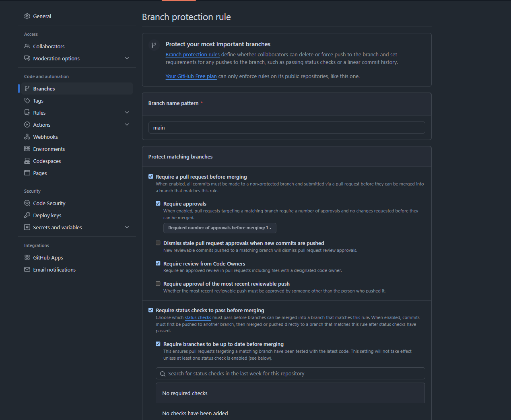Click the Branches git-branch icon in sidebar
Image resolution: width=511 pixels, height=420 pixels.
pyautogui.click(x=27, y=89)
